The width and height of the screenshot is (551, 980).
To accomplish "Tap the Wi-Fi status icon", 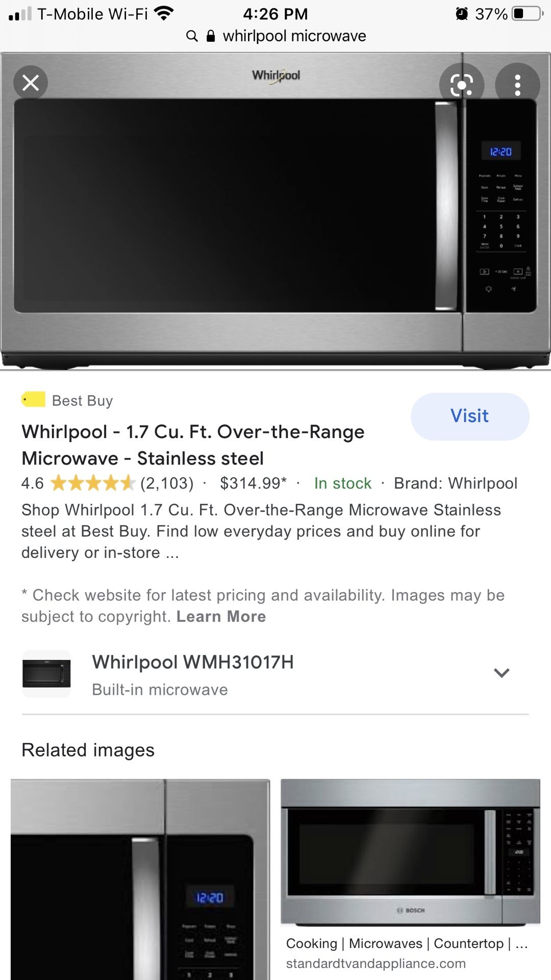I will [x=164, y=13].
